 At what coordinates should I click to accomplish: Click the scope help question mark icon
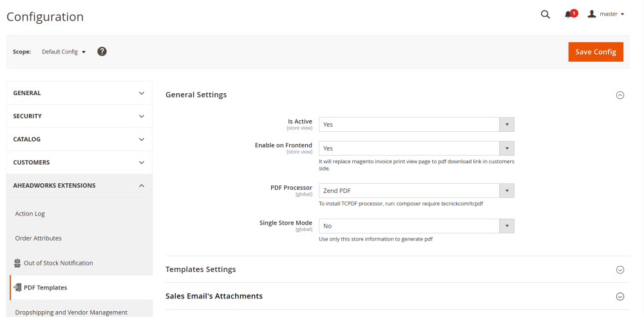pyautogui.click(x=102, y=51)
